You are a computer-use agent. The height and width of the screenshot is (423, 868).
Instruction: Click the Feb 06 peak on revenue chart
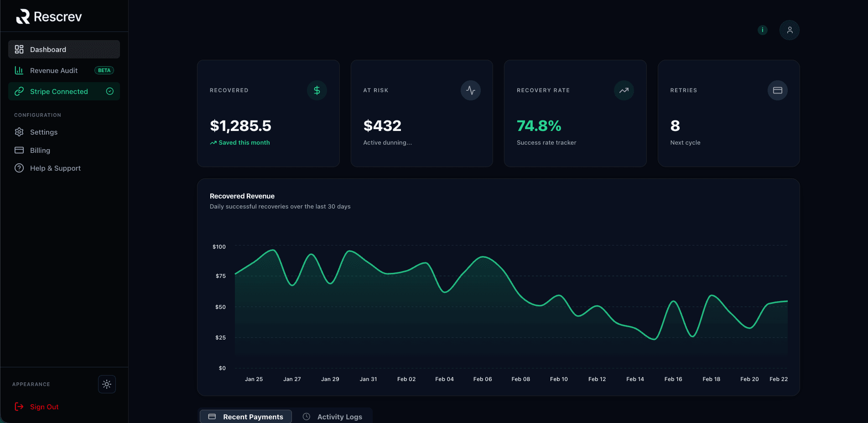(483, 257)
